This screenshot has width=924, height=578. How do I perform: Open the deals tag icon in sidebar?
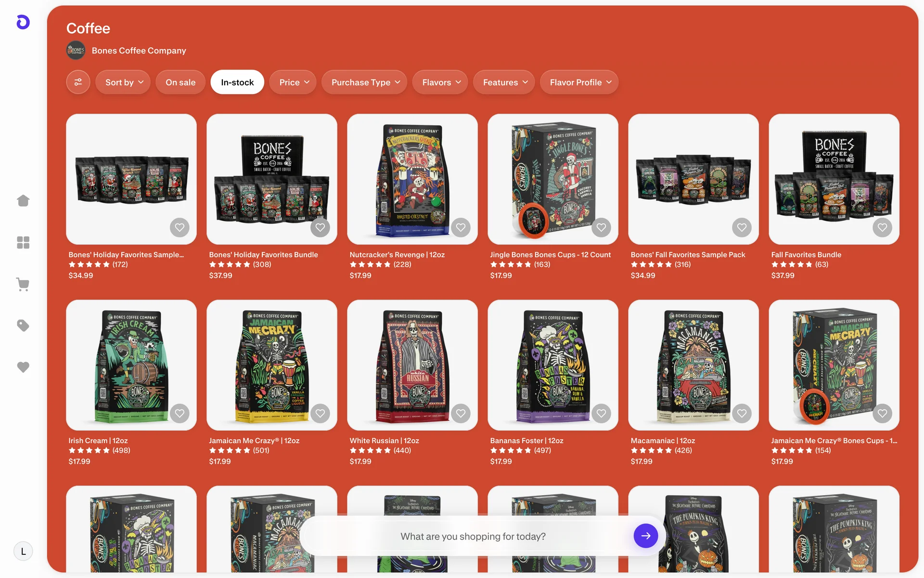click(23, 326)
